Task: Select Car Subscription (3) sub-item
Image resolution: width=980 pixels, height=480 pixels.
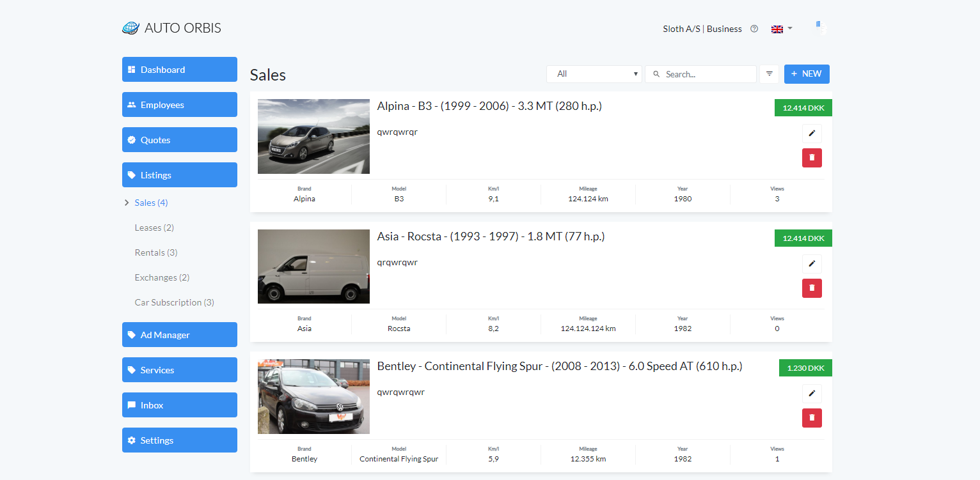Action: [174, 302]
